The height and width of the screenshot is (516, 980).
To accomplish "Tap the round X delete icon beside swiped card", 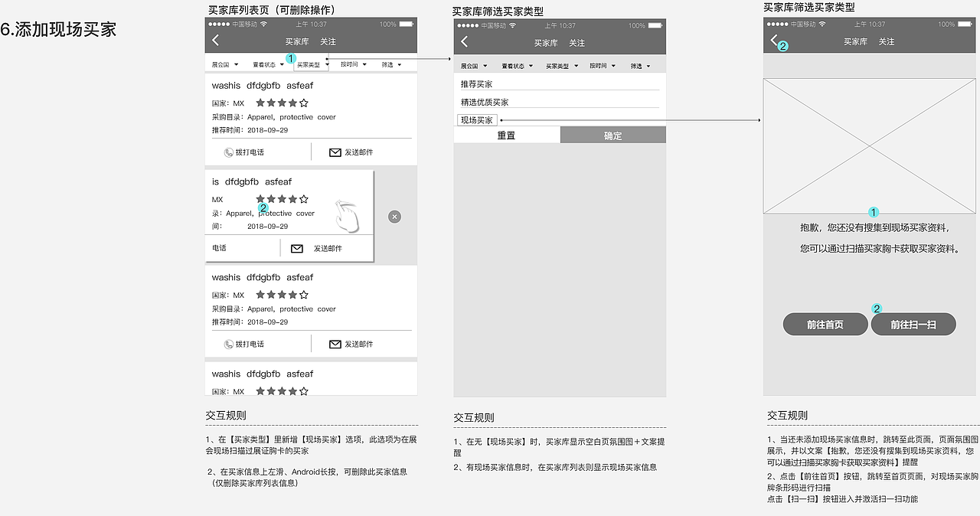I will (394, 217).
